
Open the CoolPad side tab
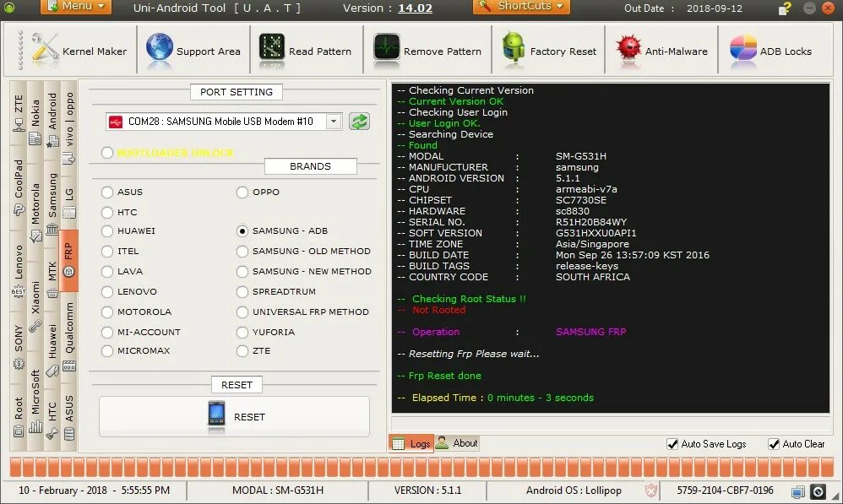click(19, 187)
